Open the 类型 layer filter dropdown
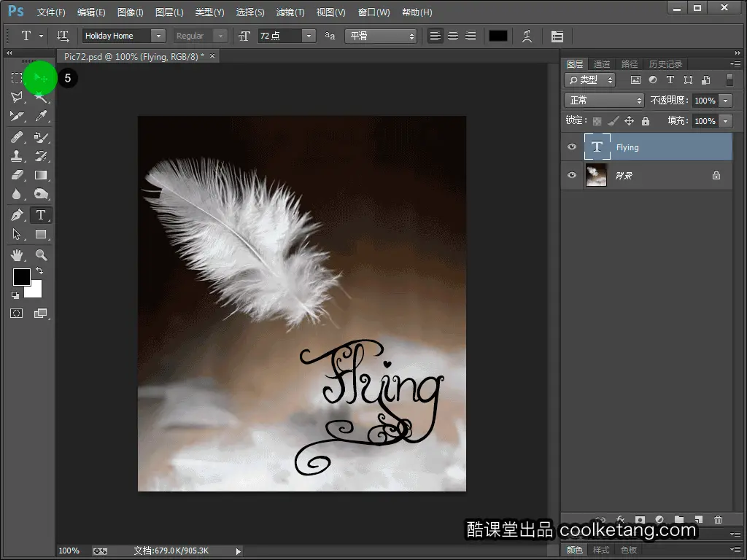Image resolution: width=747 pixels, height=560 pixels. 589,80
